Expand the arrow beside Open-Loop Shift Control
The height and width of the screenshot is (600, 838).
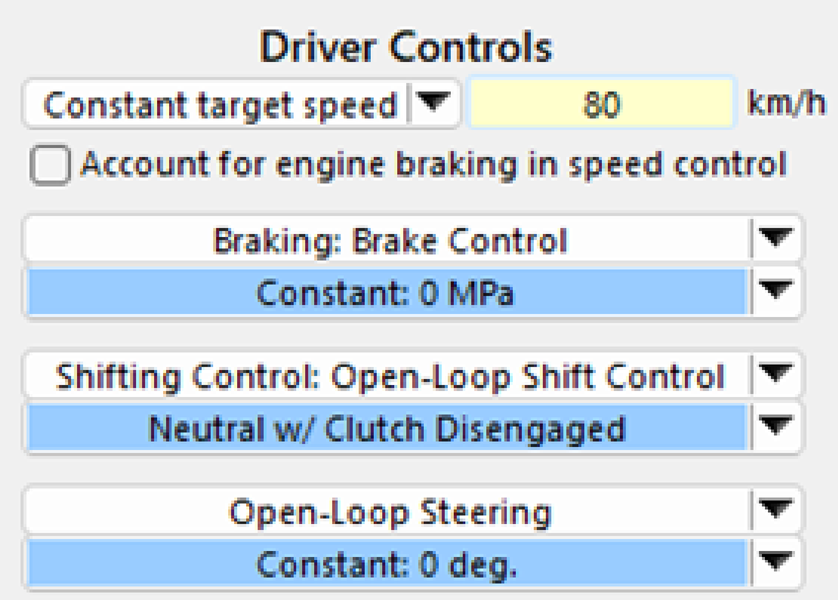click(777, 377)
